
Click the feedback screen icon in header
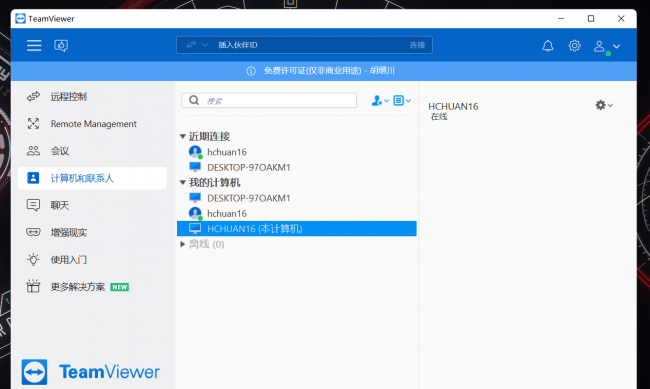(x=61, y=46)
